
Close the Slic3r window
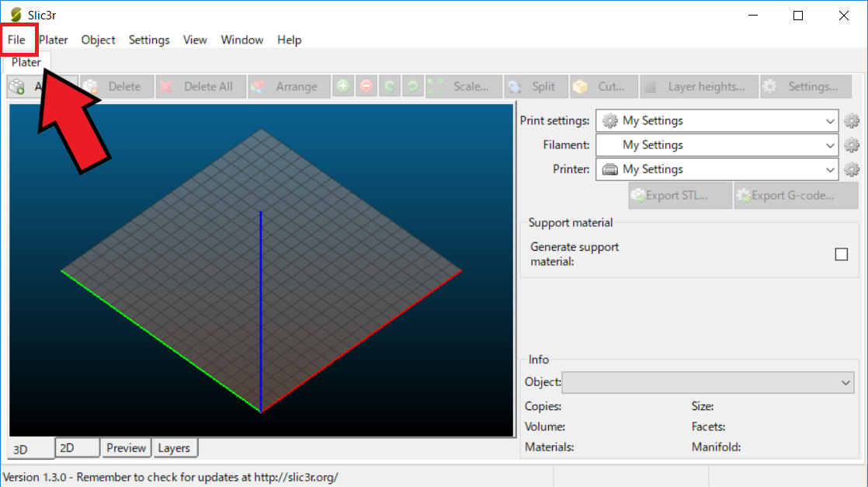click(844, 16)
